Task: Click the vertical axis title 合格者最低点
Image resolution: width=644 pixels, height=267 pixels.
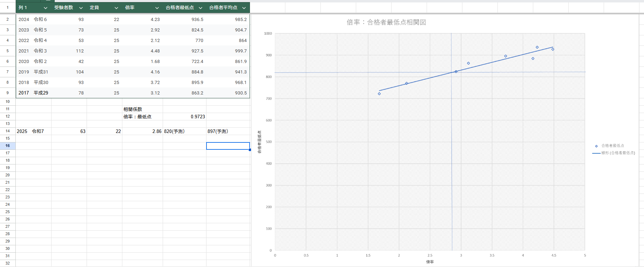Action: click(259, 142)
